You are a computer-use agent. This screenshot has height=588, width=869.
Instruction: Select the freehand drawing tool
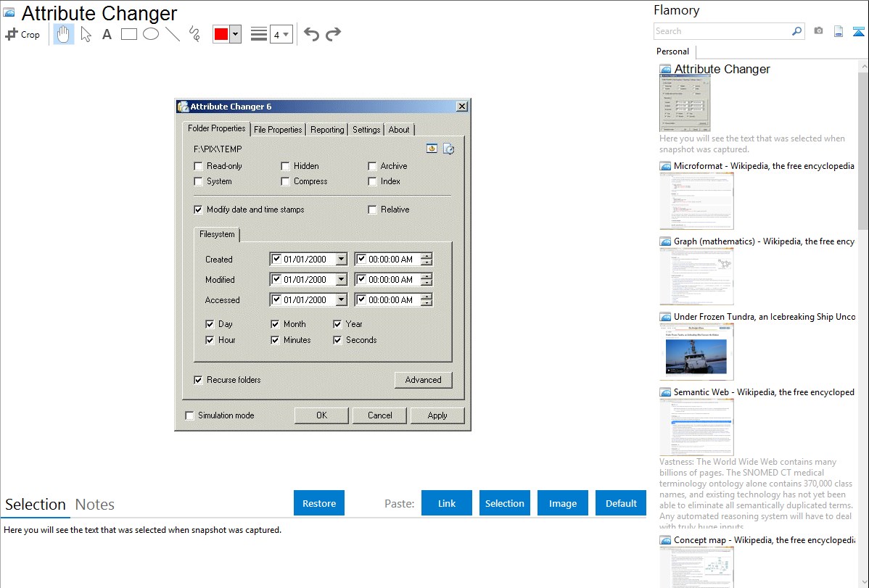(x=194, y=34)
